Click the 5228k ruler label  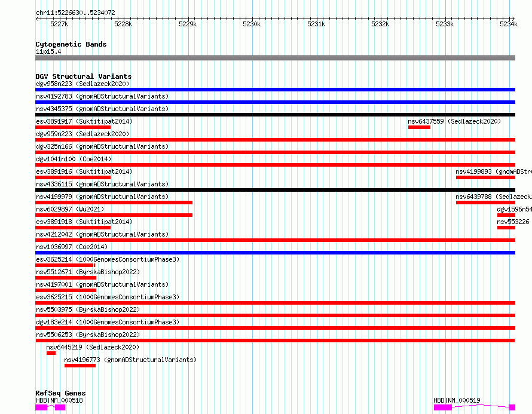click(x=124, y=24)
